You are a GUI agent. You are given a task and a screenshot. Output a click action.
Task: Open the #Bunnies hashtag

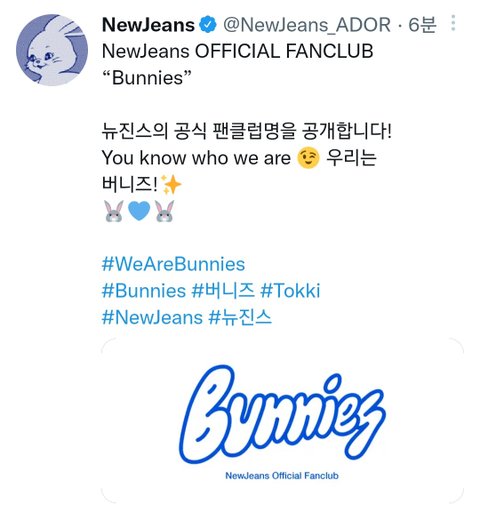coord(144,291)
